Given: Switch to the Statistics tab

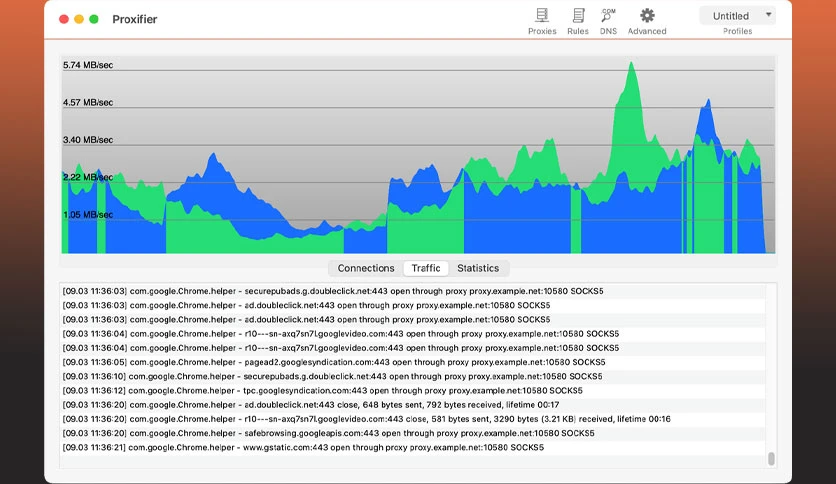Looking at the screenshot, I should [478, 268].
